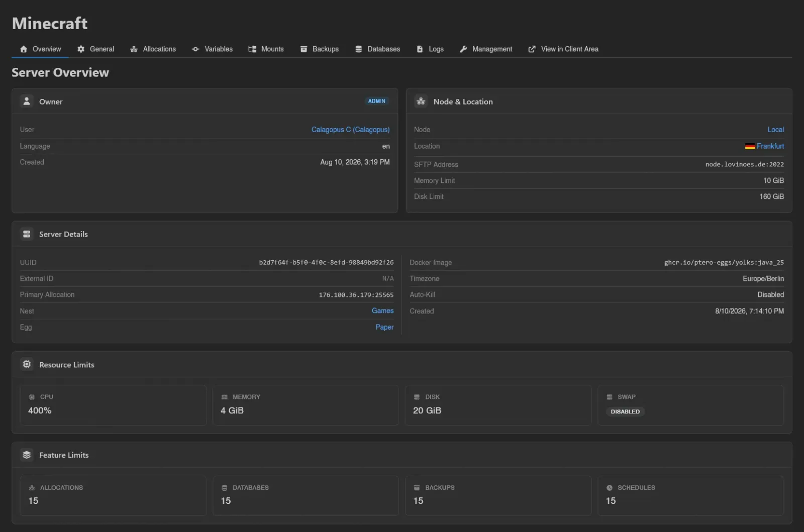The width and height of the screenshot is (804, 532).
Task: Open the Overview tab
Action: 40,49
